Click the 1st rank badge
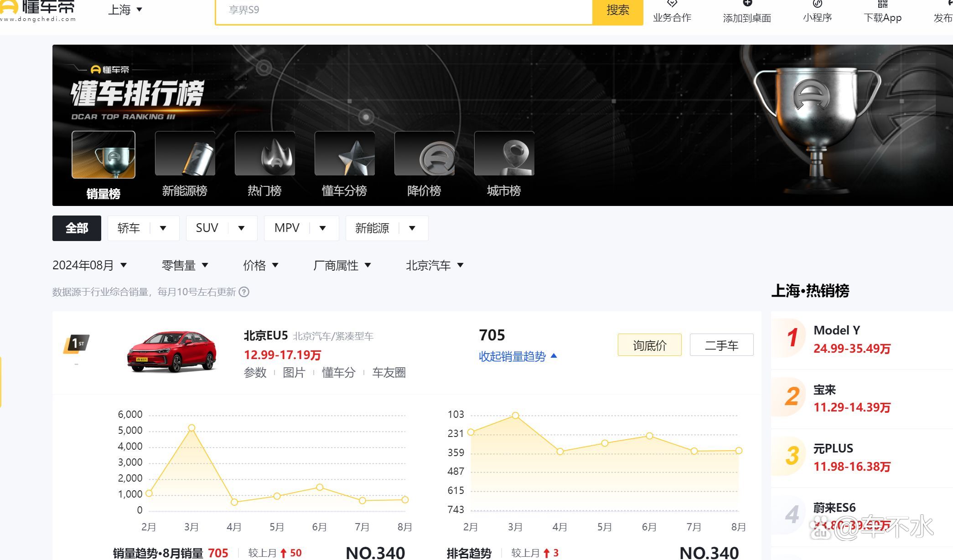The width and height of the screenshot is (953, 560). pos(77,344)
